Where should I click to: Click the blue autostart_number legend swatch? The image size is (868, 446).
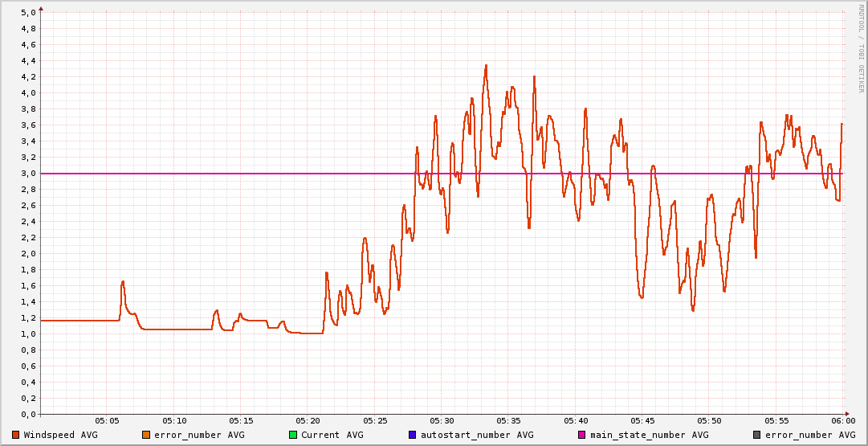[x=413, y=435]
